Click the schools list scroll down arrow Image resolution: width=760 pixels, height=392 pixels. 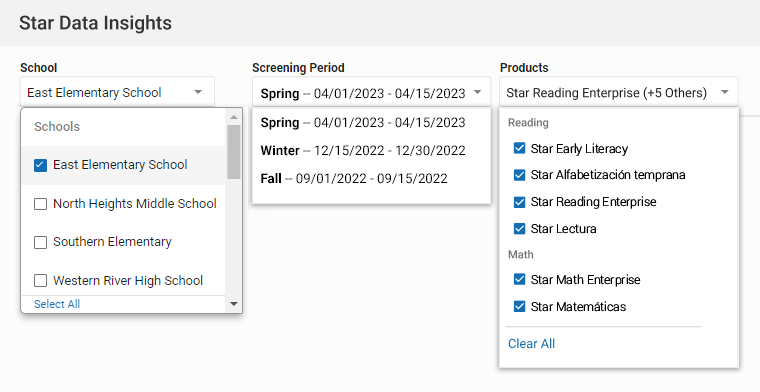tap(234, 304)
